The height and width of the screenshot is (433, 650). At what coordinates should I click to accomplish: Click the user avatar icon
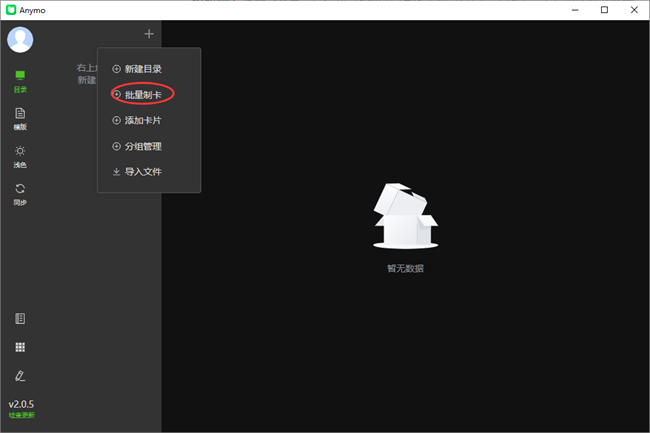[20, 39]
